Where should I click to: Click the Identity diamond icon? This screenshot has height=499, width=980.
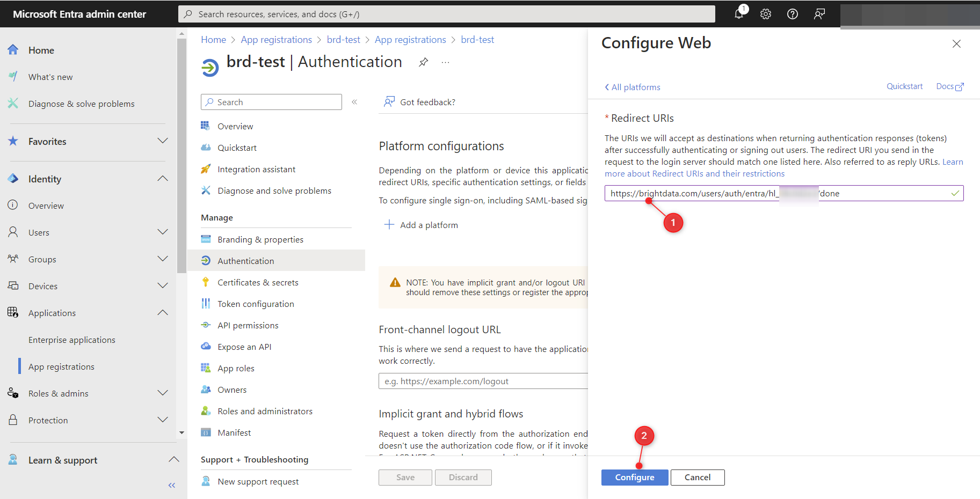point(13,179)
